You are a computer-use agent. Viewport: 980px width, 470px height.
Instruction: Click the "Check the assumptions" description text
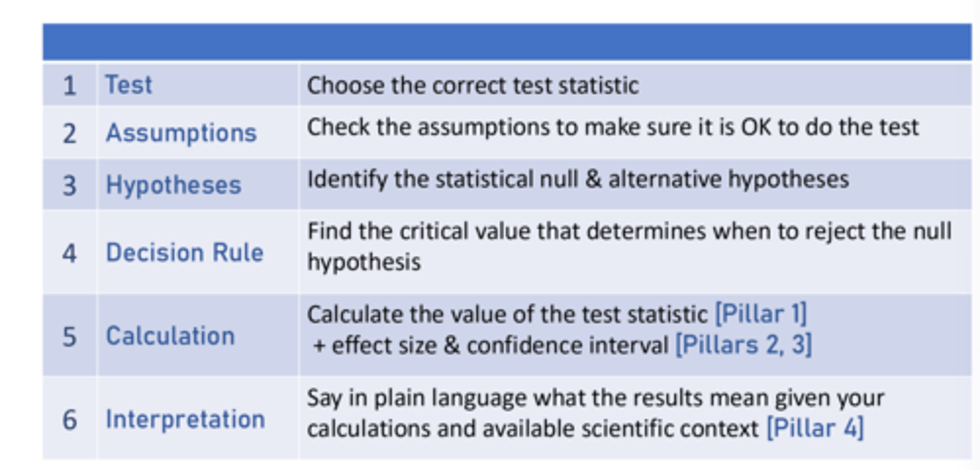[x=612, y=127]
